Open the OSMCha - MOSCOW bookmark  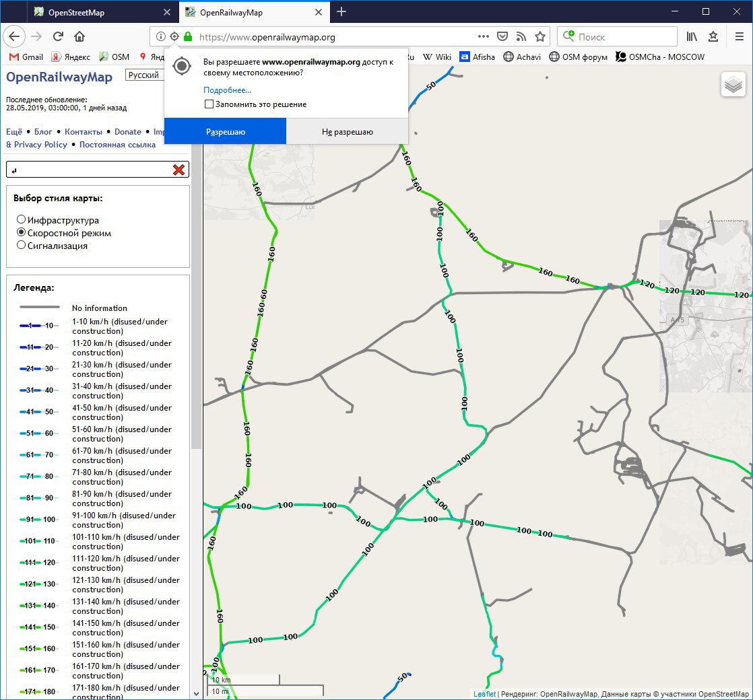(660, 57)
